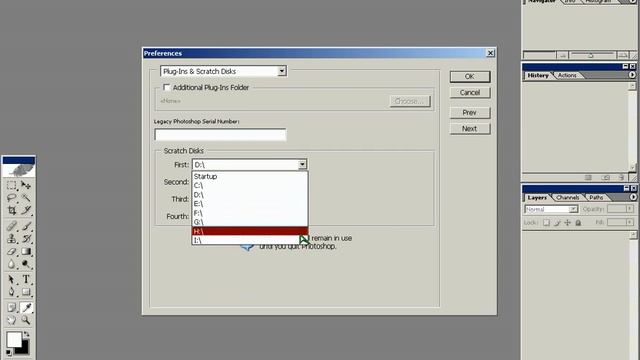Select the Zoom magnifier tool

click(x=26, y=320)
